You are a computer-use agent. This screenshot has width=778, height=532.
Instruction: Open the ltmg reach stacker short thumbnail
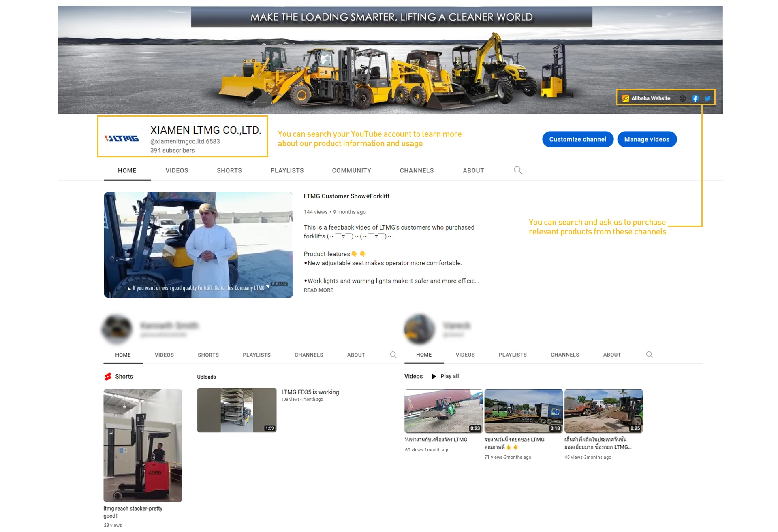point(143,445)
